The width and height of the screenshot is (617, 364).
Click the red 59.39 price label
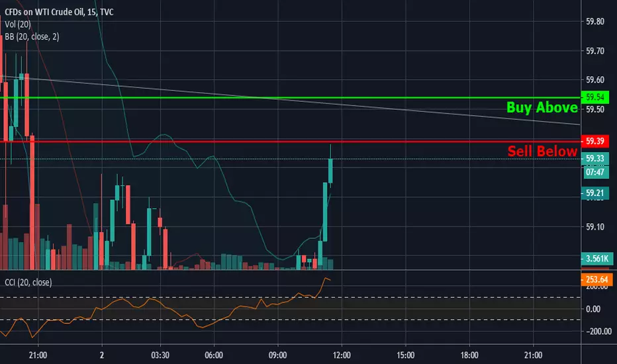tap(594, 141)
